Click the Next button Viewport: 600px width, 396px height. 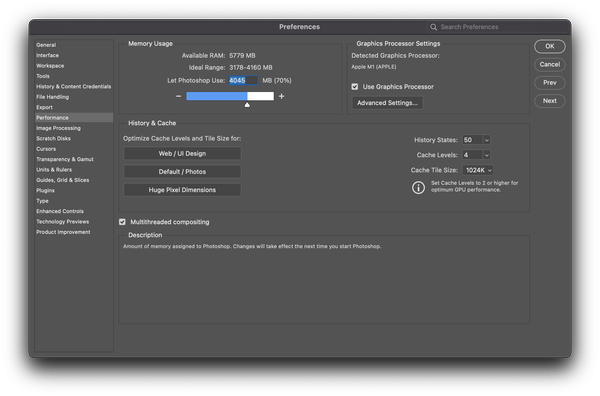pyautogui.click(x=549, y=101)
